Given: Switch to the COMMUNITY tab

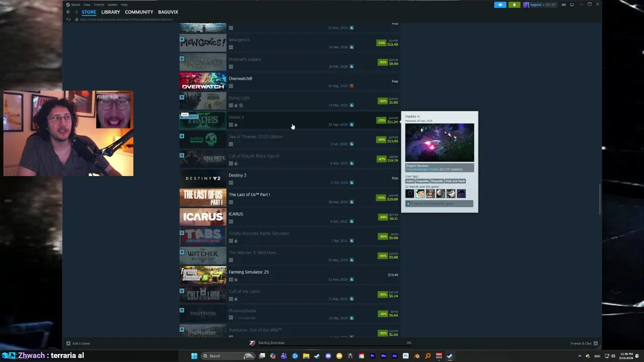Looking at the screenshot, I should click(139, 12).
